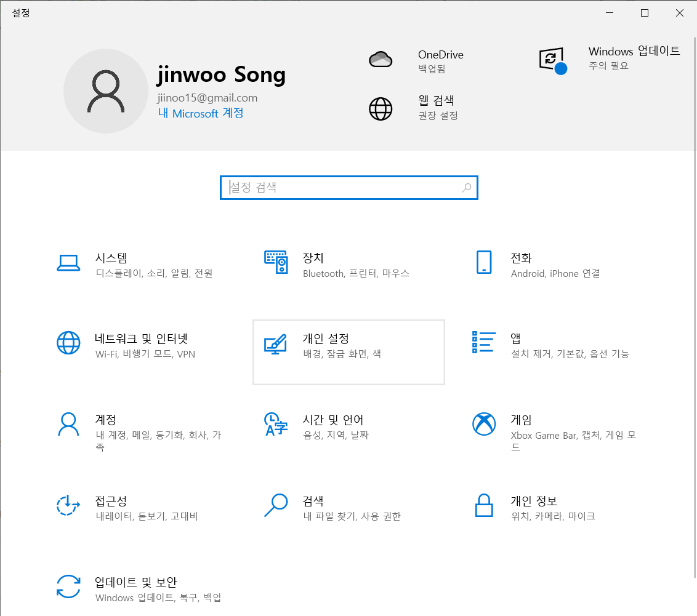Open the 네트워크 및 인터넷 globe icon

[68, 343]
